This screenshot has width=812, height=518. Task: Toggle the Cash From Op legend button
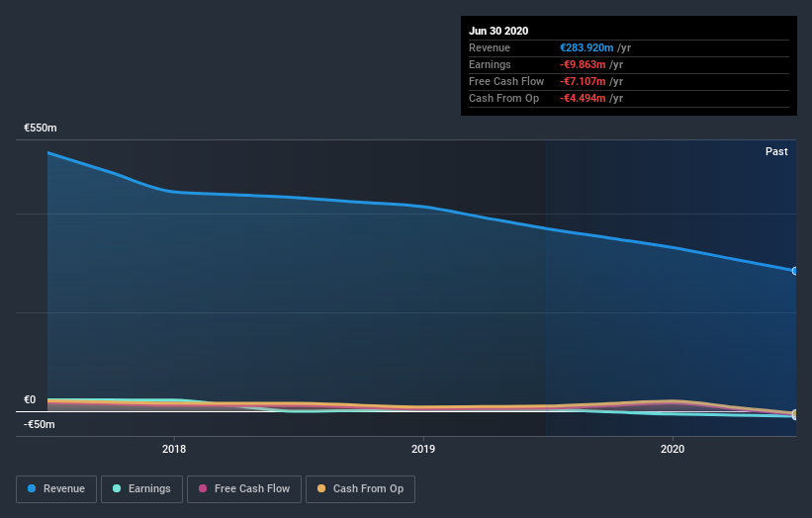point(360,489)
